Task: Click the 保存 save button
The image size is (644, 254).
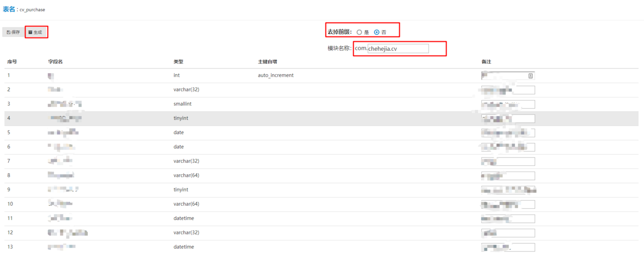Action: pyautogui.click(x=14, y=32)
